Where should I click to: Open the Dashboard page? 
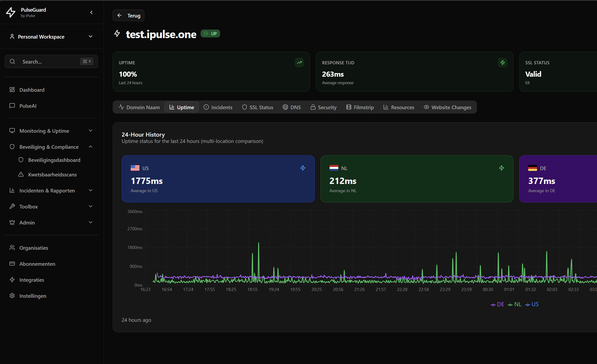51,90
